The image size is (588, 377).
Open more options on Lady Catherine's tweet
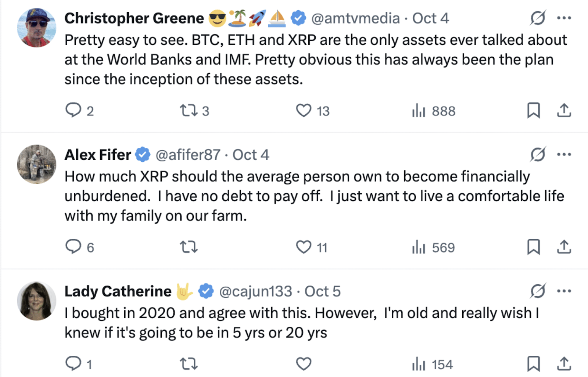[x=564, y=291]
